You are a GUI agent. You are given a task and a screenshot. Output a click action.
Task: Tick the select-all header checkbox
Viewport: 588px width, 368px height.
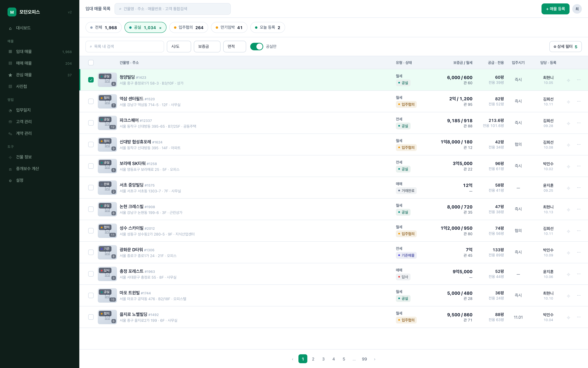[91, 62]
